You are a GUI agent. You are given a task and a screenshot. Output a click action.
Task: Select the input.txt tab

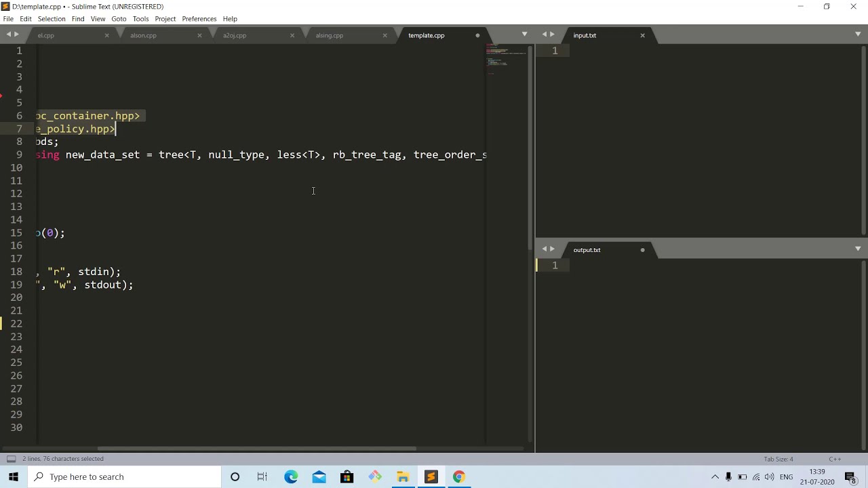pos(585,35)
